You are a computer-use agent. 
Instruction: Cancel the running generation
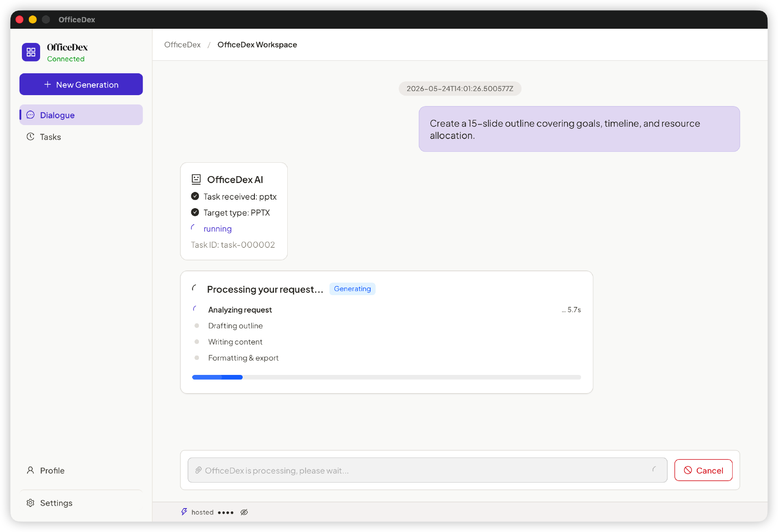point(703,470)
